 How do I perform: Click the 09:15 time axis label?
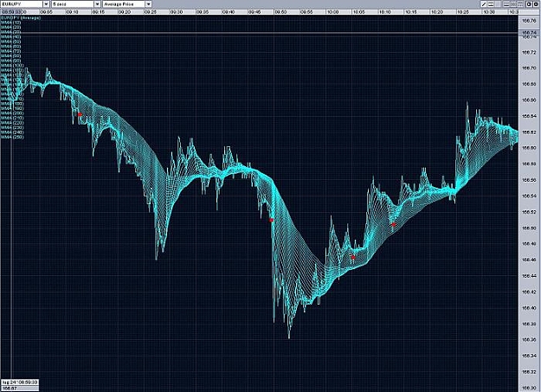99,12
